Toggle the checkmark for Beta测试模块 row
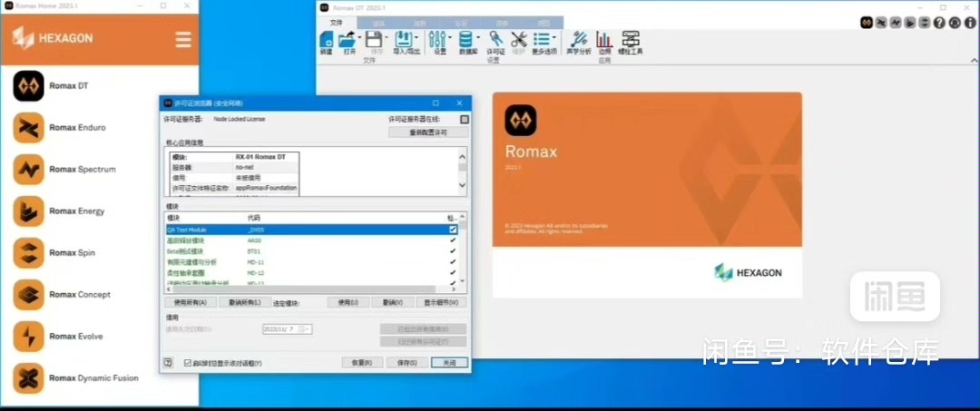This screenshot has height=411, width=980. pyautogui.click(x=453, y=251)
